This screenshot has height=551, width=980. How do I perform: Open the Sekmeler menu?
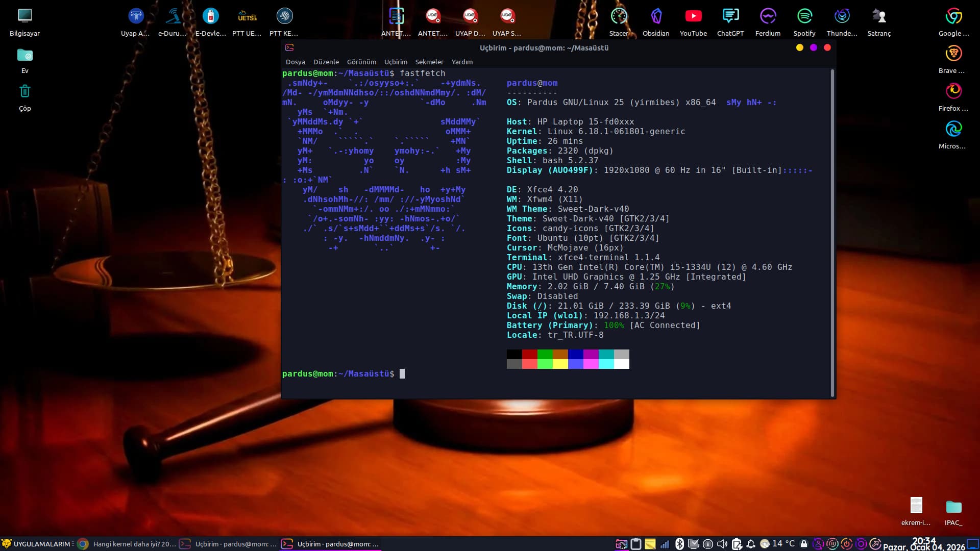point(429,62)
